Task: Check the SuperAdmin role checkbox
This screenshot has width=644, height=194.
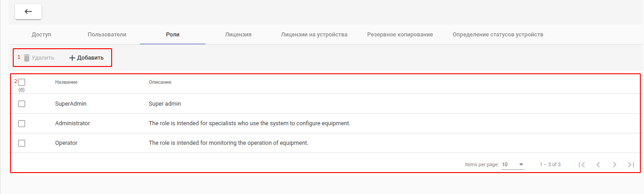Action: [x=21, y=104]
